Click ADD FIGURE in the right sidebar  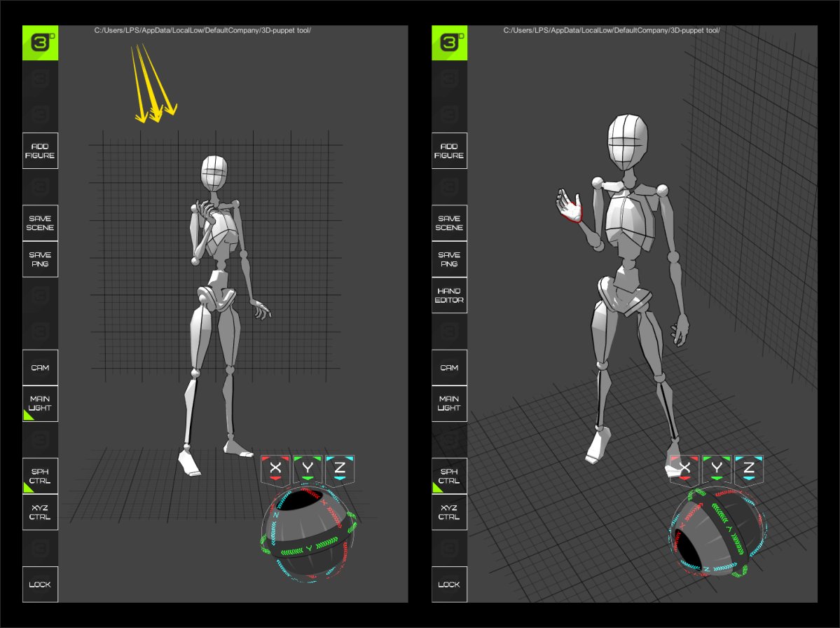point(449,150)
